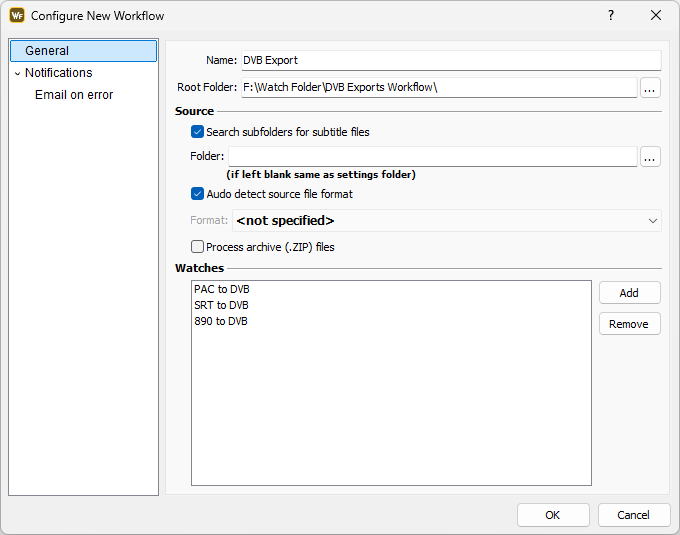Open the Format dropdown list
Image resolution: width=680 pixels, height=535 pixels.
(x=446, y=221)
